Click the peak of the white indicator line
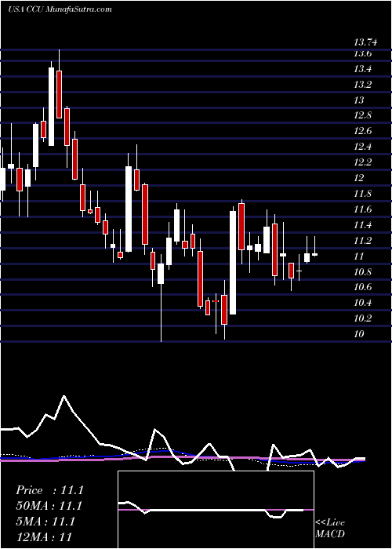Screen dimensions: 392x549 pos(64,396)
